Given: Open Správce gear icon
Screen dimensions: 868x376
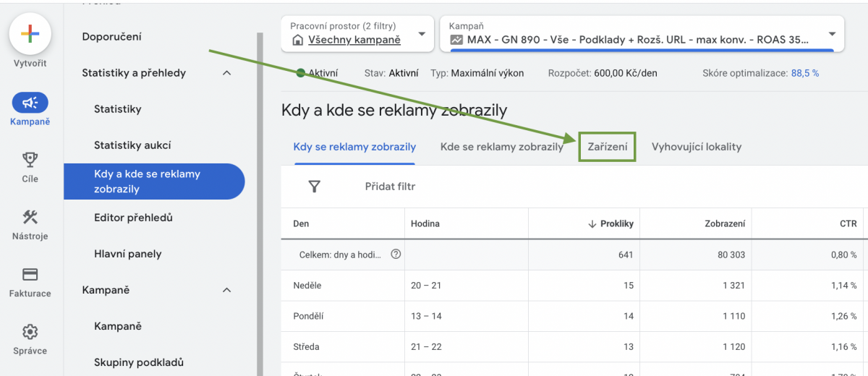Looking at the screenshot, I should [x=30, y=332].
